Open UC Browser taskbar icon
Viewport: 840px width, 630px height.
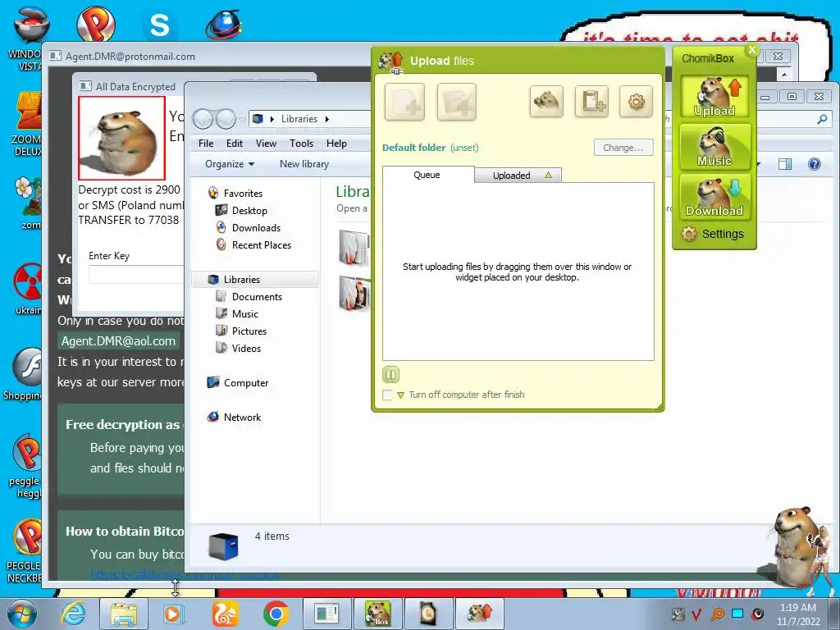[225, 614]
